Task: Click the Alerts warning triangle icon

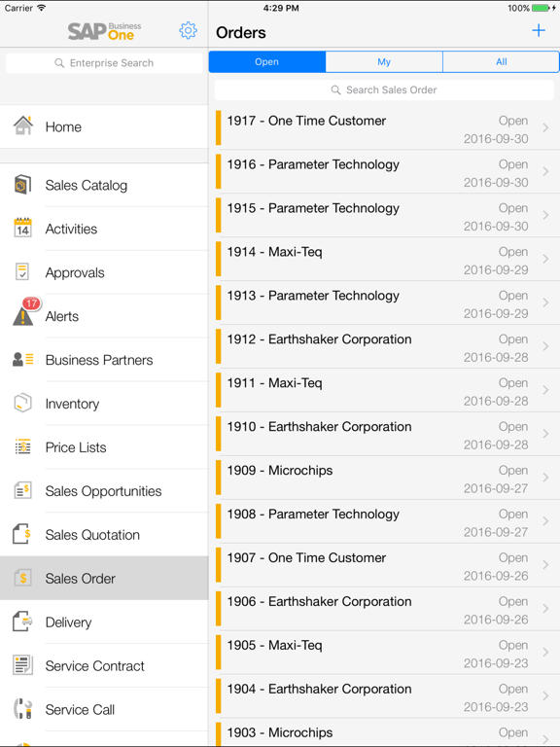Action: 23,315
